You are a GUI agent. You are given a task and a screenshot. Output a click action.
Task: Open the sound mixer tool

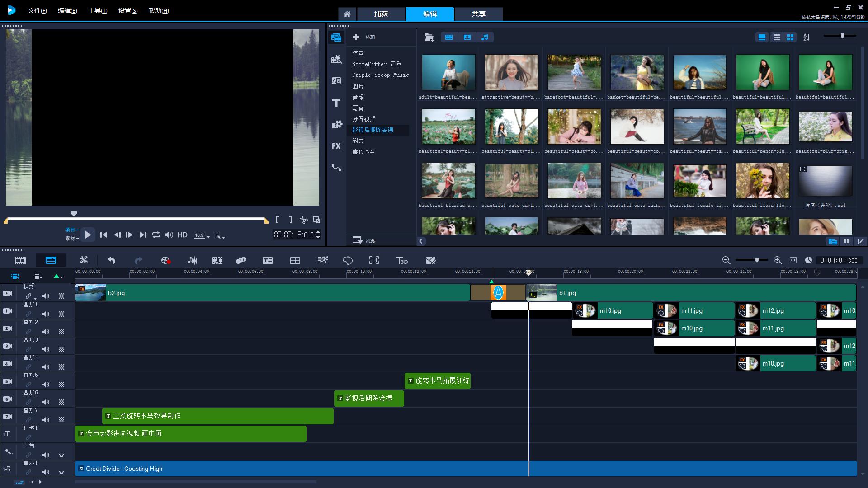[x=192, y=260]
